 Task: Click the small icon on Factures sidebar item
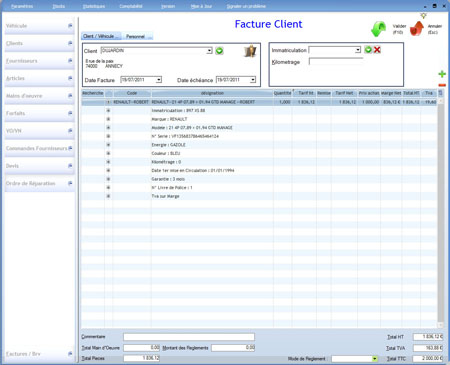[70, 354]
